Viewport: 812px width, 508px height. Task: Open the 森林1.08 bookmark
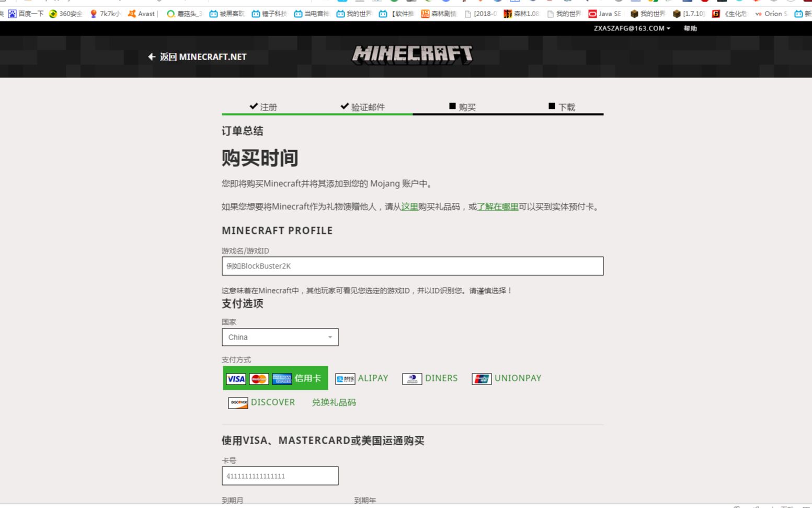click(x=521, y=14)
